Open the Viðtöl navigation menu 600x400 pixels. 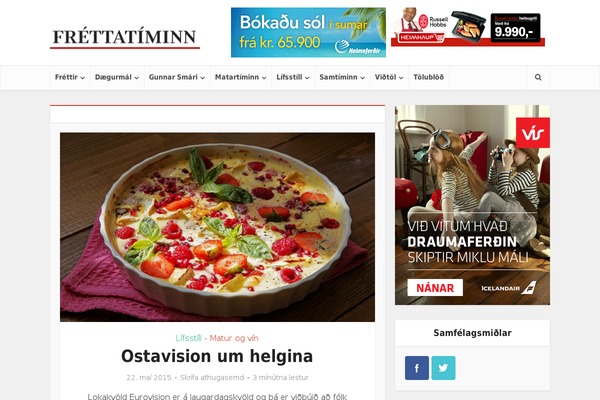tap(389, 77)
